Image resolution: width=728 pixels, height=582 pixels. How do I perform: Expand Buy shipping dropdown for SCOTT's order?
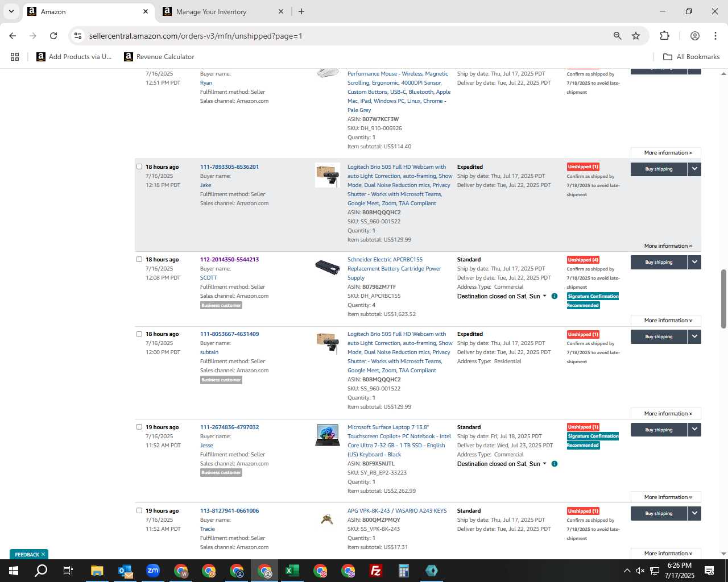(694, 262)
